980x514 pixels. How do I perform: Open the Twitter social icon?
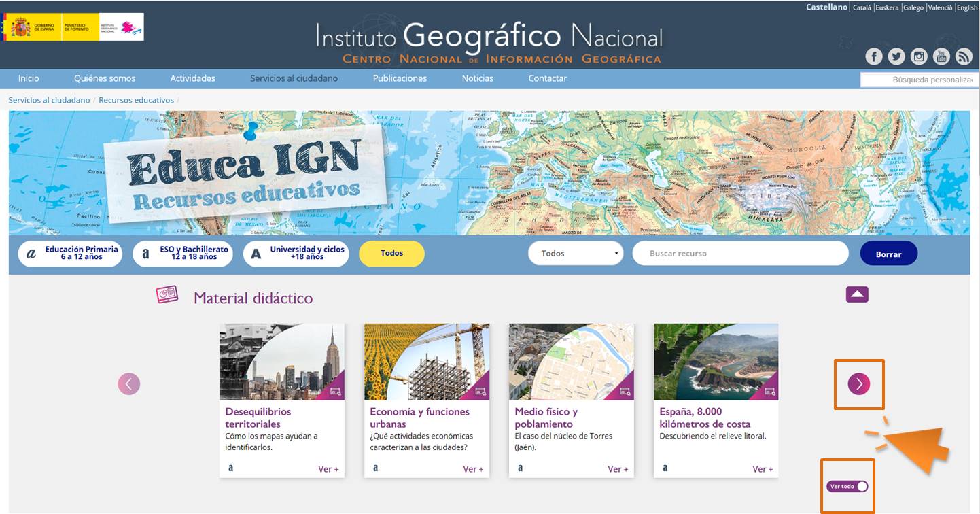coord(896,56)
